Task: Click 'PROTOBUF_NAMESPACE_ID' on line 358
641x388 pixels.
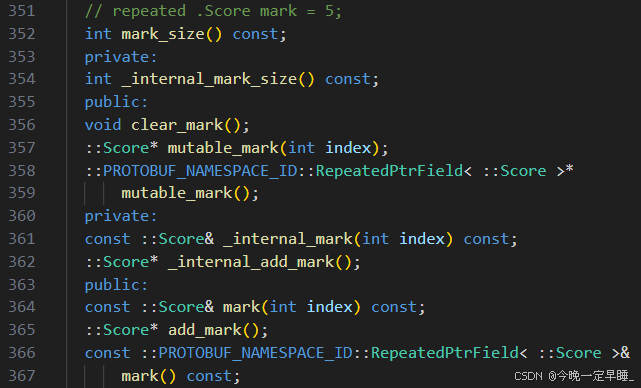Action: pyautogui.click(x=200, y=171)
